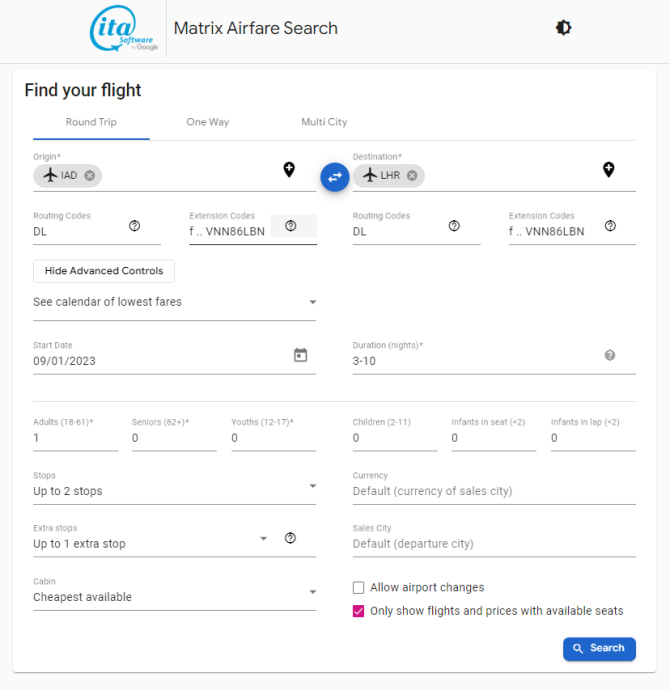Expand See calendar of lowest fares dropdown

point(175,302)
